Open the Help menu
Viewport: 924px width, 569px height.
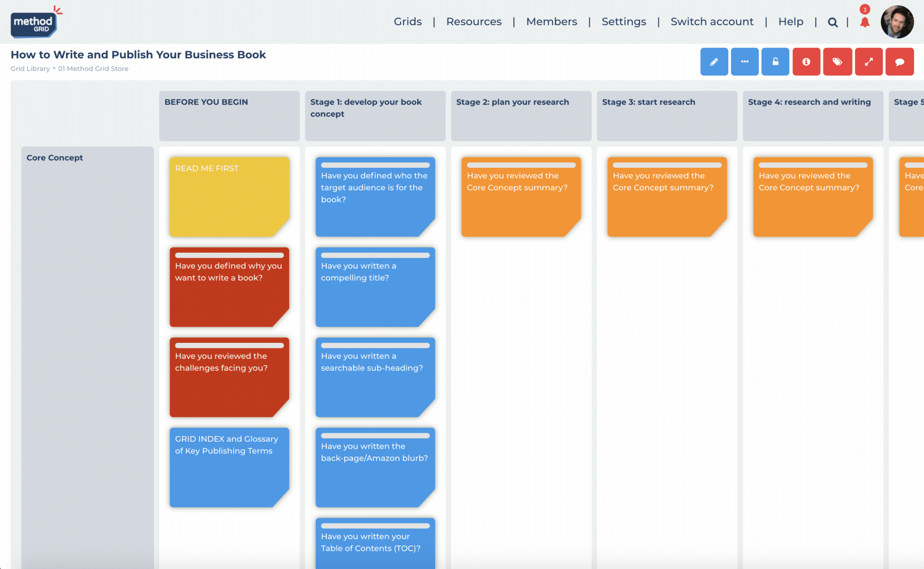point(790,22)
